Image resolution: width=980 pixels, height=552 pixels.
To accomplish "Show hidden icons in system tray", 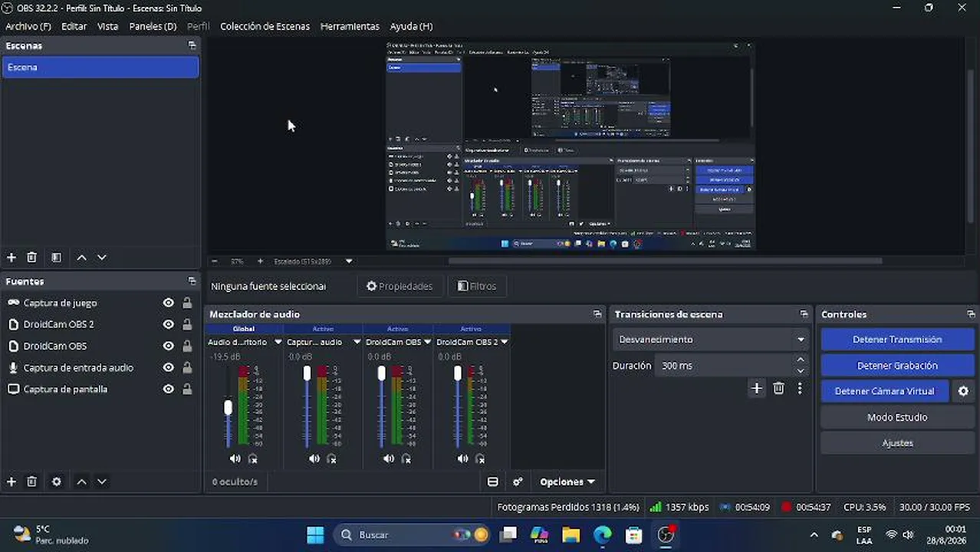I will point(814,535).
